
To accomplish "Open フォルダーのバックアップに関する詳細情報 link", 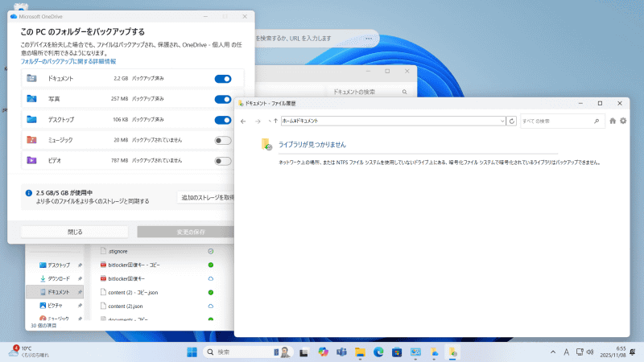I will 68,61.
